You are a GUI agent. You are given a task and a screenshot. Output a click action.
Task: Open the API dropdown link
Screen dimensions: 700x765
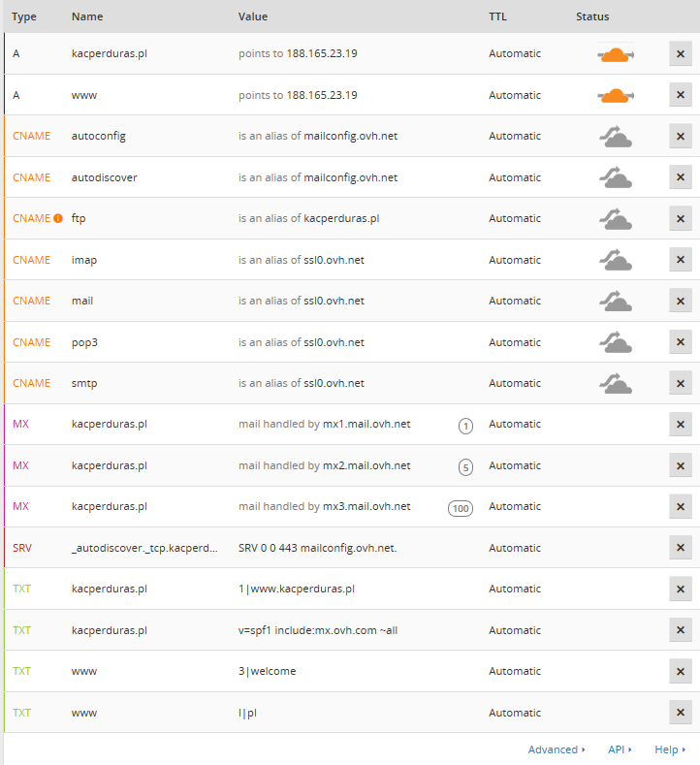[620, 749]
